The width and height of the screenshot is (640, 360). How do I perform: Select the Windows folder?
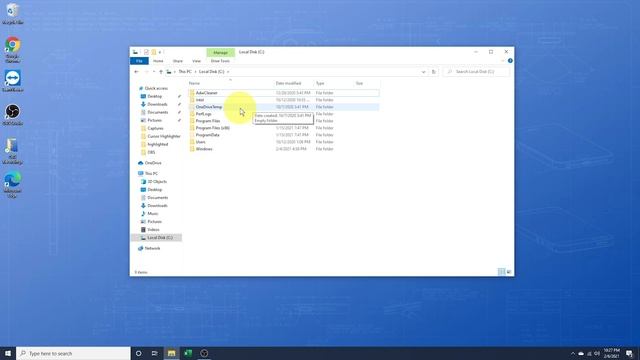click(284, 149)
